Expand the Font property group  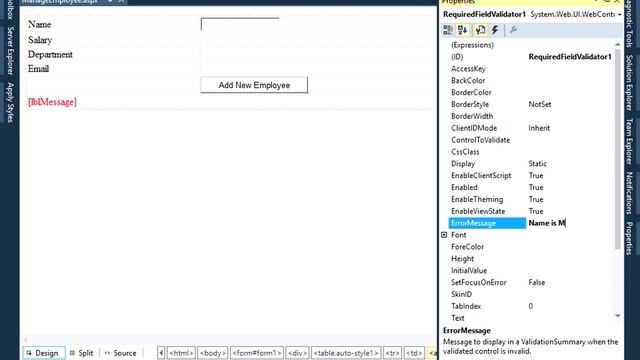point(444,235)
